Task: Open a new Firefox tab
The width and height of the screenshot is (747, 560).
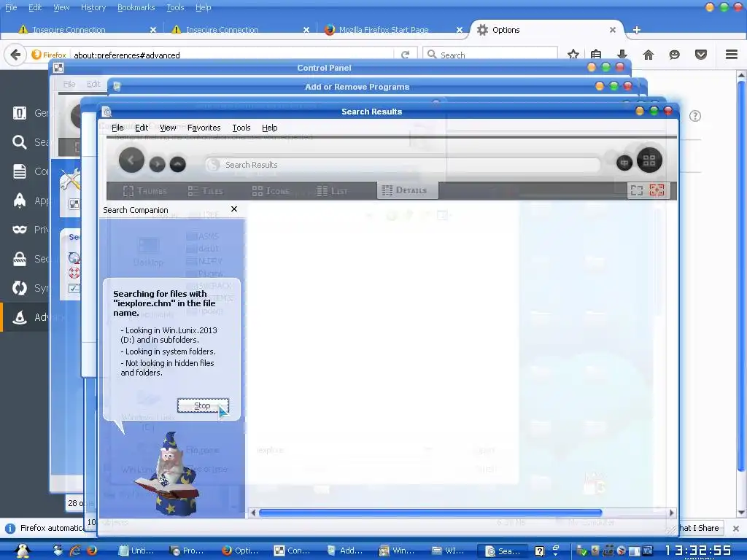Action: click(x=636, y=30)
